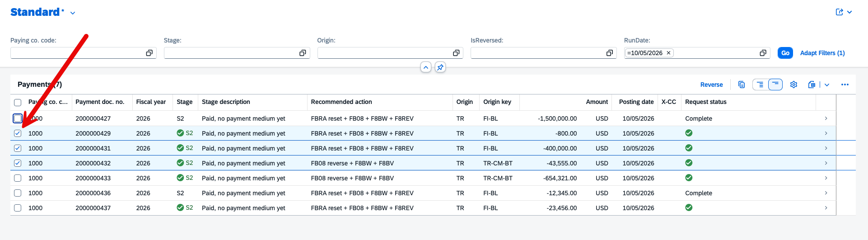Click amount -1,500,000.00 cell
Screen dimensions: 868x240
pyautogui.click(x=557, y=118)
